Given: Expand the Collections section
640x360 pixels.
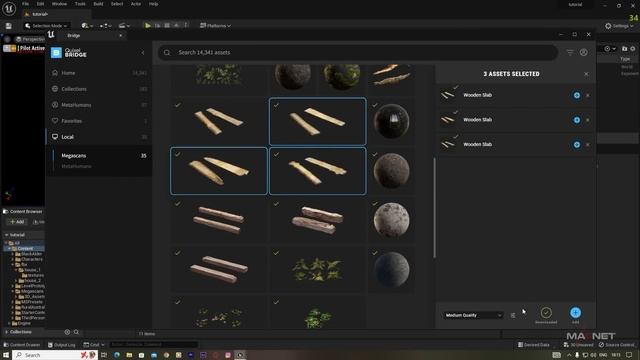Looking at the screenshot, I should click(7, 332).
